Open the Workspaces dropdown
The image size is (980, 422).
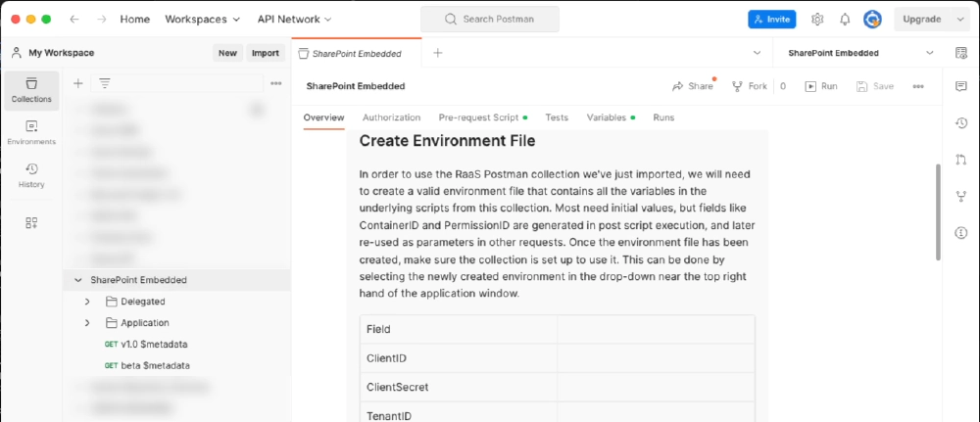coord(203,20)
